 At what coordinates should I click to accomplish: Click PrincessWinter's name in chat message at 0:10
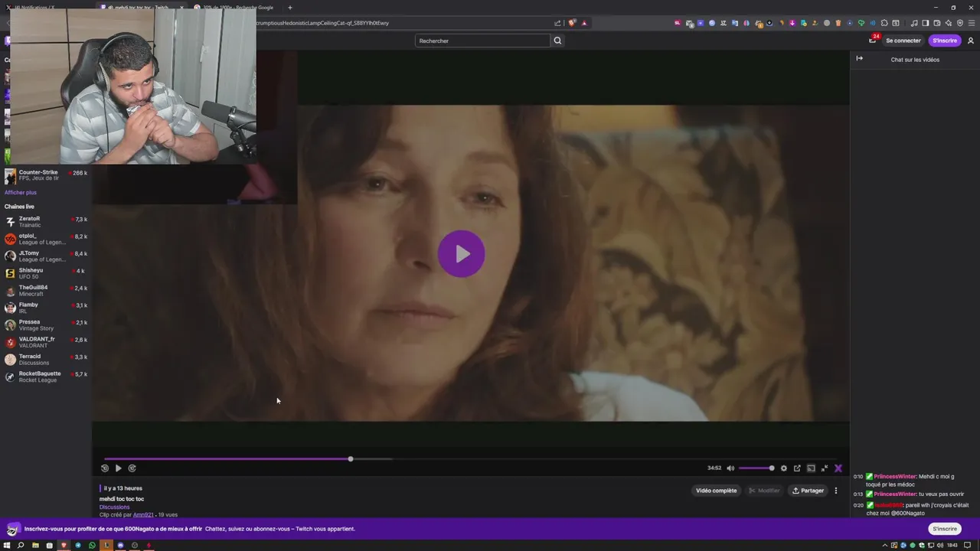[895, 476]
